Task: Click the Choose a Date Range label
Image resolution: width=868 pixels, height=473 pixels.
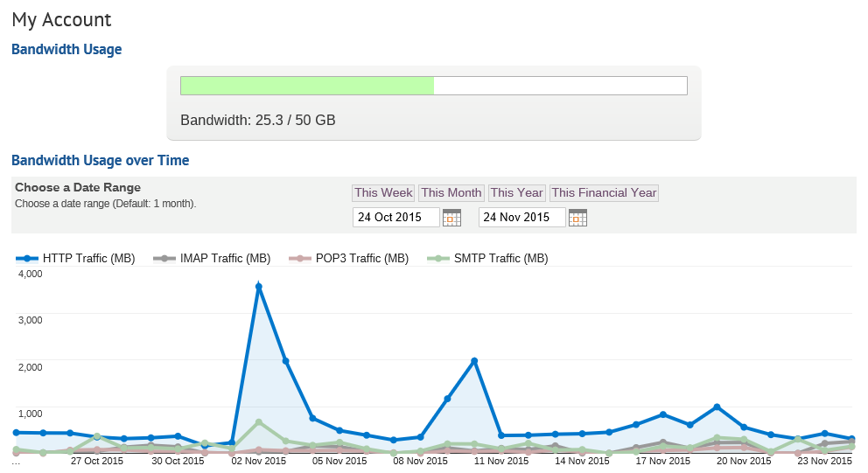Action: (x=78, y=188)
